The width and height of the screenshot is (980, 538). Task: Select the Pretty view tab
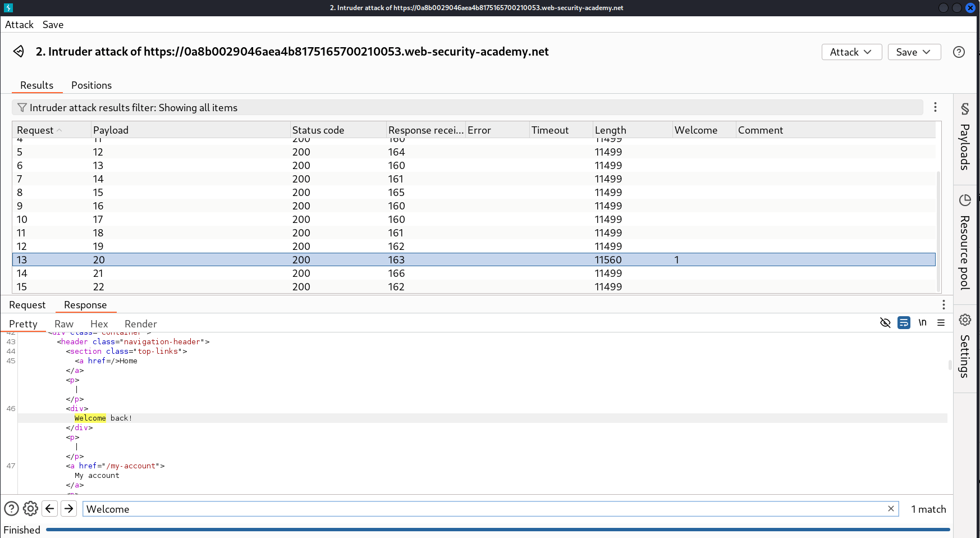pyautogui.click(x=23, y=324)
